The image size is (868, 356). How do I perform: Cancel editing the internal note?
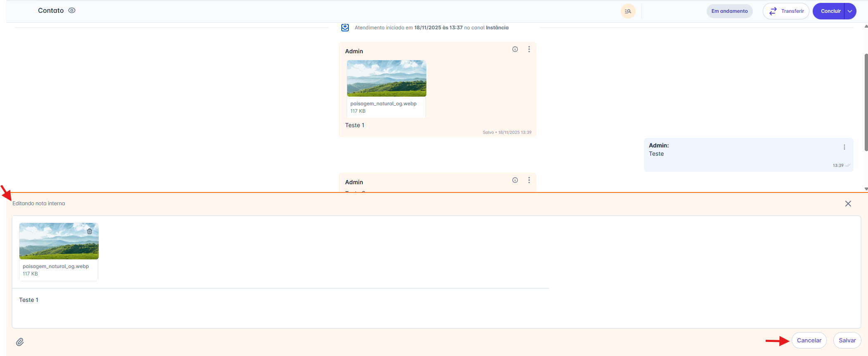pos(809,340)
